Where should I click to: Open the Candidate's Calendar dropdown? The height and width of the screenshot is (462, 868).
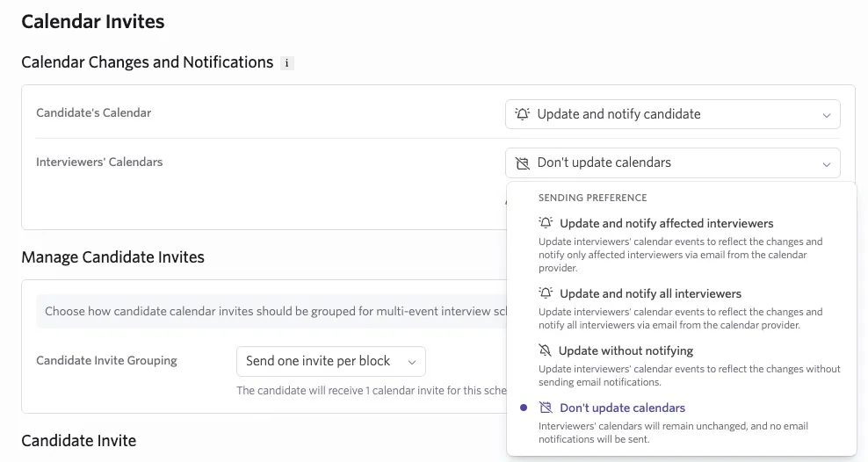[673, 114]
